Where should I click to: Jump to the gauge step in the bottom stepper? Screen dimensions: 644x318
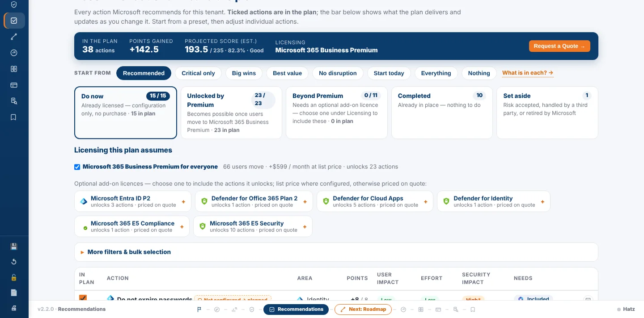403,310
